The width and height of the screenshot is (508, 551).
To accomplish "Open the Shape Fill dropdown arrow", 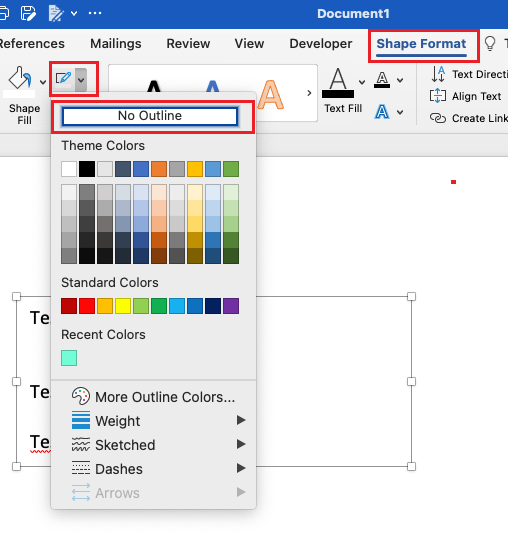I will pyautogui.click(x=43, y=82).
